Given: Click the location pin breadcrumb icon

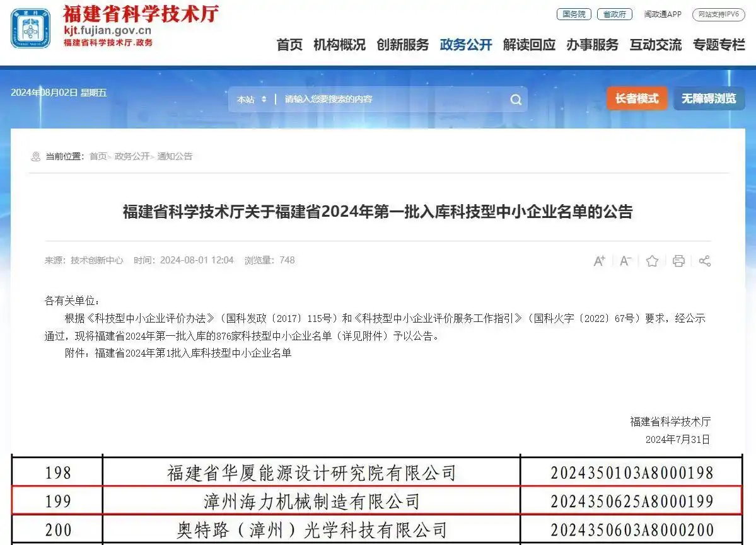Looking at the screenshot, I should pyautogui.click(x=35, y=157).
